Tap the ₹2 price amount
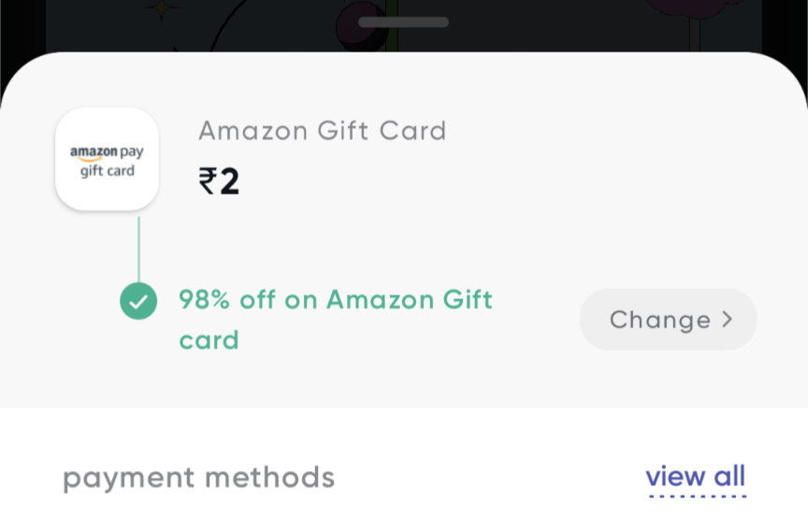808x532 pixels. pyautogui.click(x=220, y=181)
